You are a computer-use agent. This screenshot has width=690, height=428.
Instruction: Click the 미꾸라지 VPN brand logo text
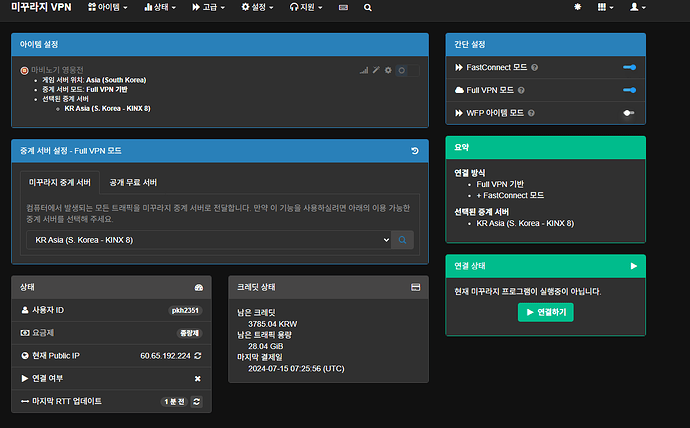click(x=41, y=7)
